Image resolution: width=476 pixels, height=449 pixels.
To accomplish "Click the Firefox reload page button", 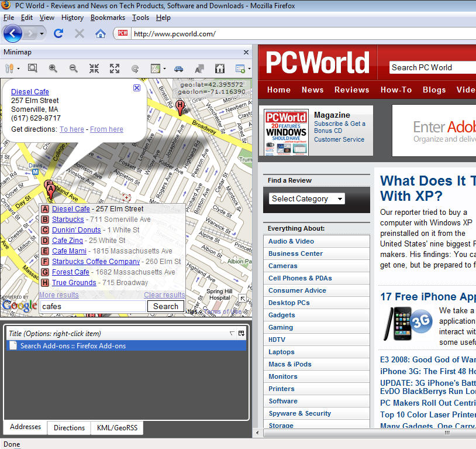I will pos(58,33).
